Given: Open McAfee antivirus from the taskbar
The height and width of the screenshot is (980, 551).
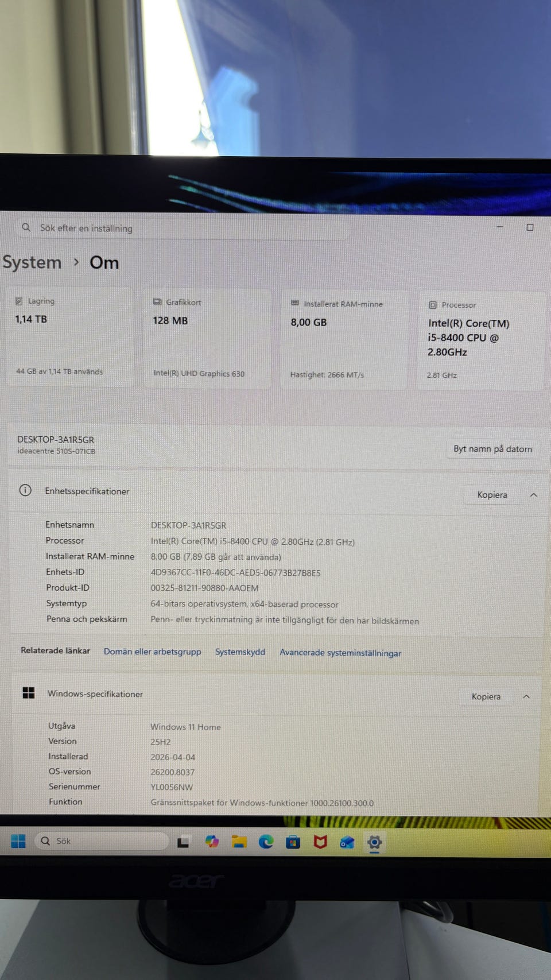Looking at the screenshot, I should point(320,842).
